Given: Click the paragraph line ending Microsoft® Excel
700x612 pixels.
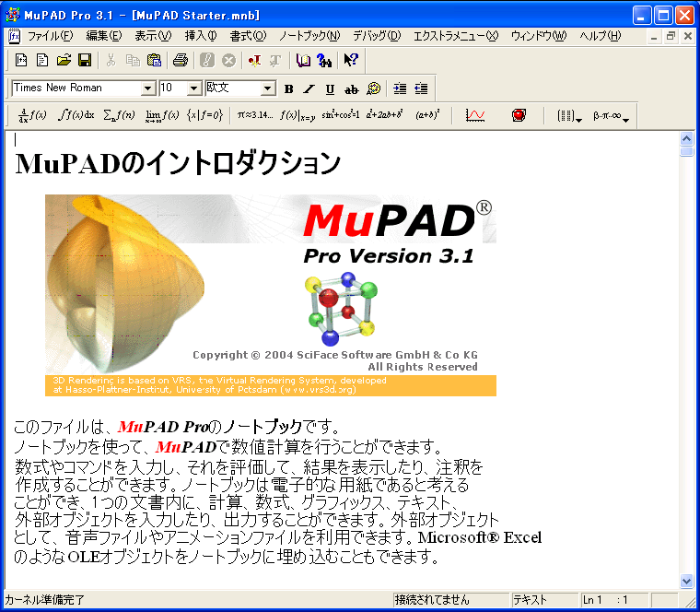Looking at the screenshot, I should tap(277, 537).
